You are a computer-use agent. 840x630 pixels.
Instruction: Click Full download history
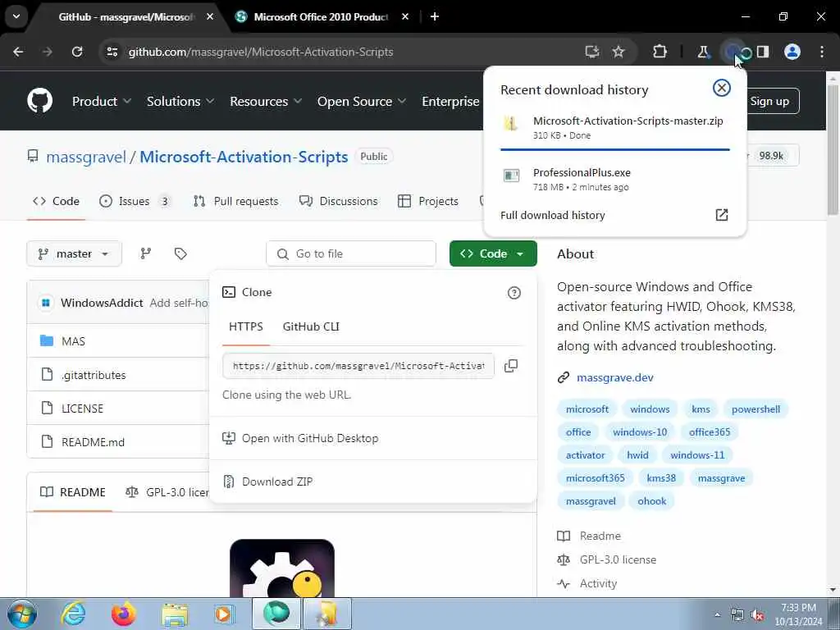coord(552,215)
